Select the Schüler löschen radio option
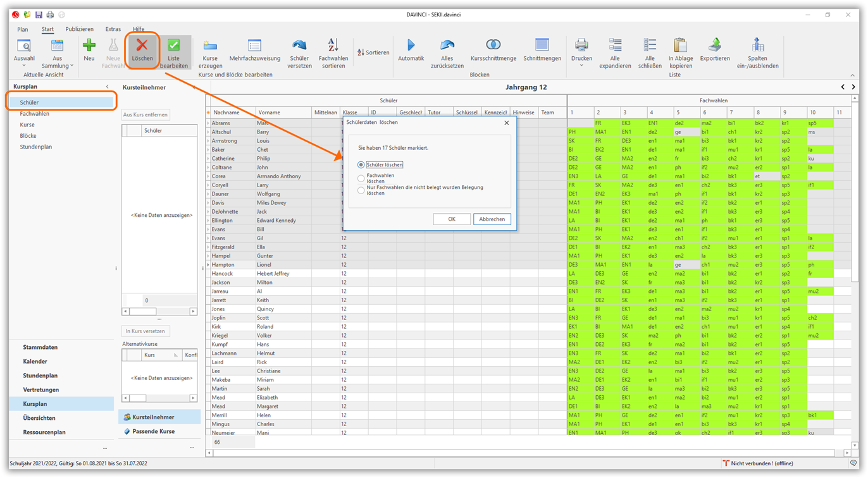Screen dimensions: 868x478 coord(361,165)
